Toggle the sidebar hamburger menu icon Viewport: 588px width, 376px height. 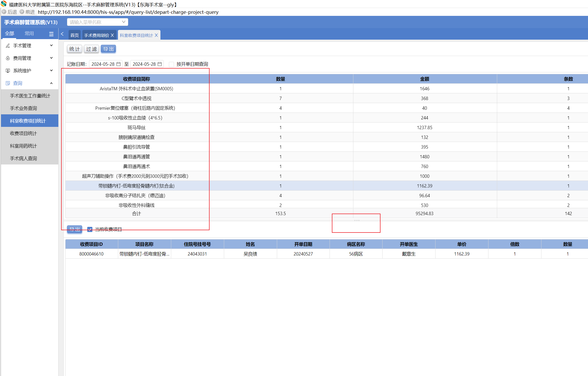[x=51, y=34]
